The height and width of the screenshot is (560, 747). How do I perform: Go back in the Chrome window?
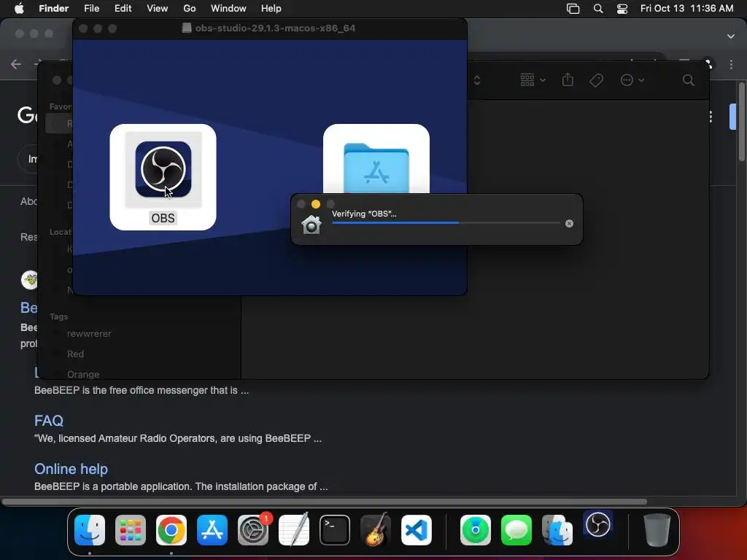pos(16,64)
